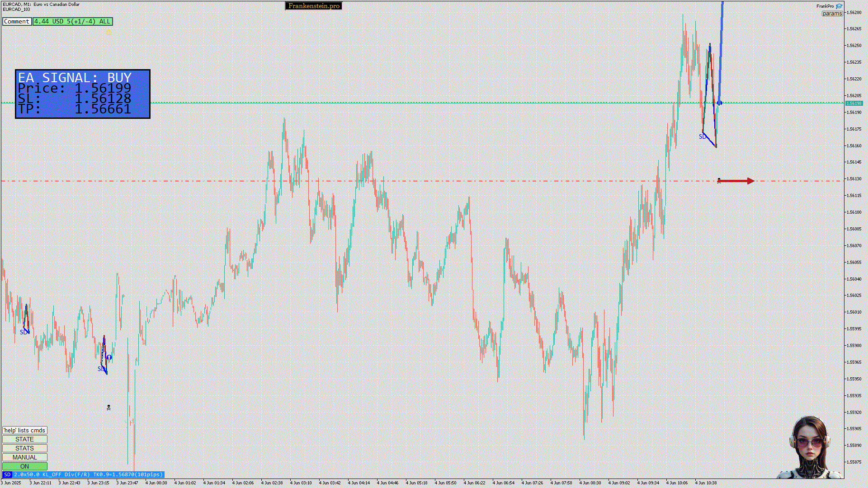Click the skull icon near the bottom left
Screen dimensions: 868x488
click(108, 408)
